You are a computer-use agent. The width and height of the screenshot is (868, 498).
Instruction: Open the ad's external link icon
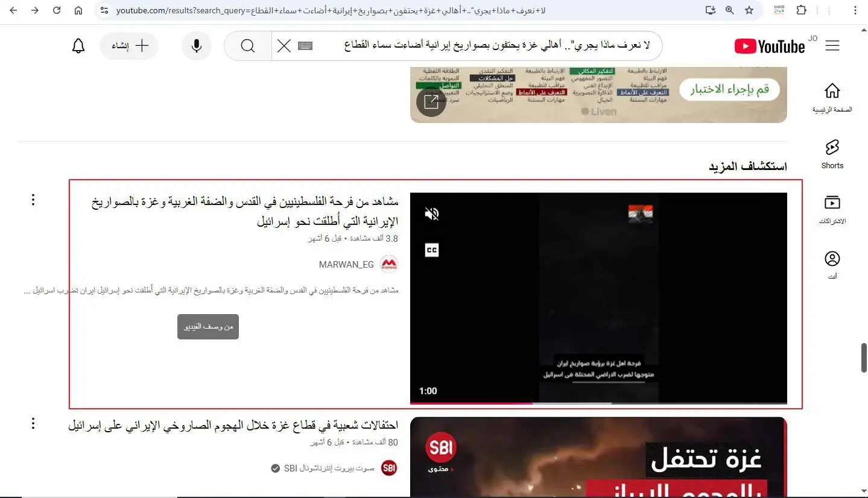[431, 101]
